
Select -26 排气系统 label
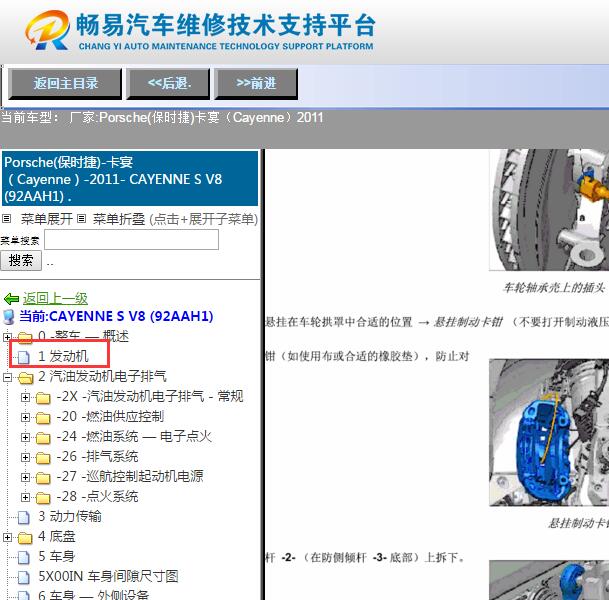(97, 456)
